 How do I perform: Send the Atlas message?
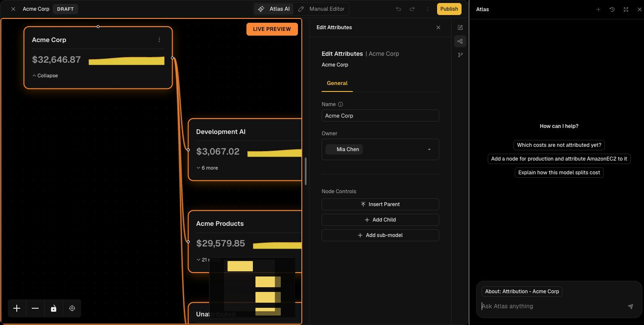click(630, 307)
